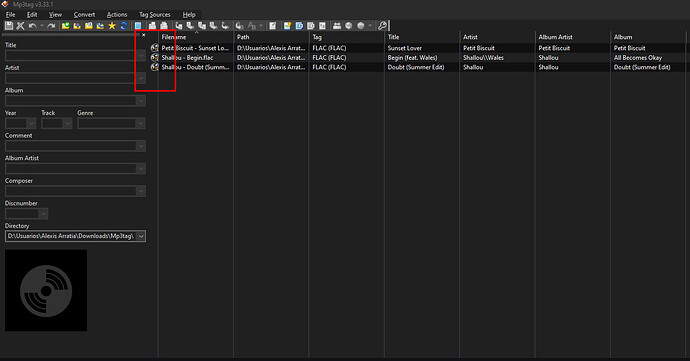The height and width of the screenshot is (361, 690).
Task: Click the blue Select all files icon
Action: [138, 26]
